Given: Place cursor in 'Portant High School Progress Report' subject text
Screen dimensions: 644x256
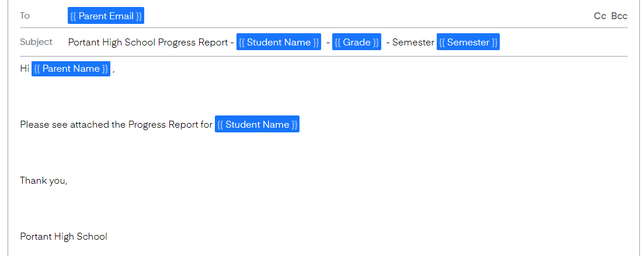Looking at the screenshot, I should pyautogui.click(x=149, y=42).
